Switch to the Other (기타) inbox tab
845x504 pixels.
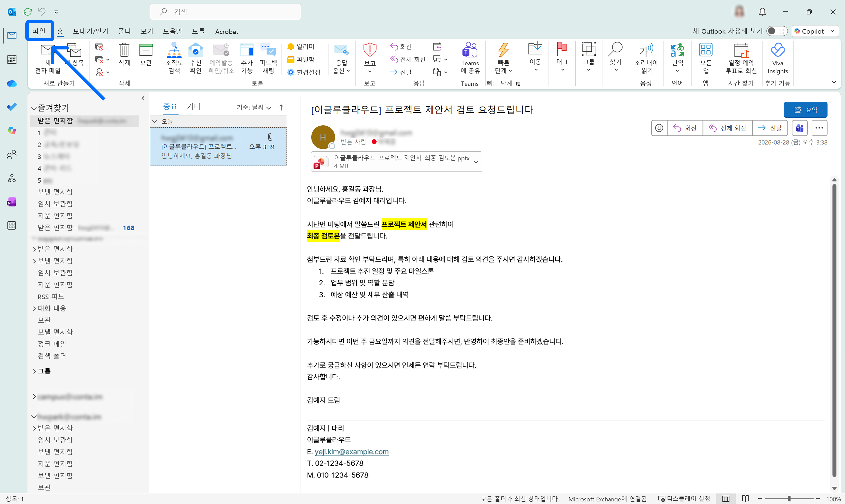pyautogui.click(x=194, y=107)
